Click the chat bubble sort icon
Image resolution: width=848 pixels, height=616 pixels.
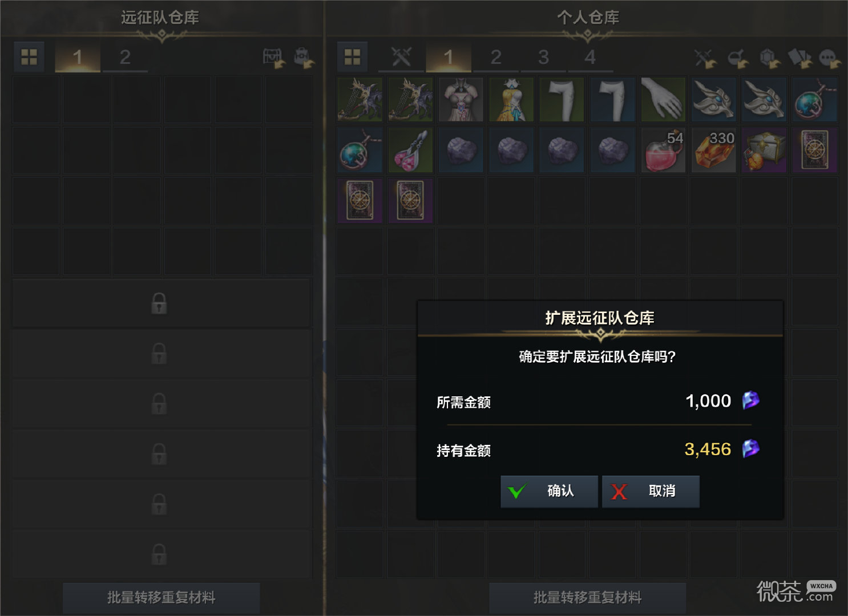tap(829, 58)
